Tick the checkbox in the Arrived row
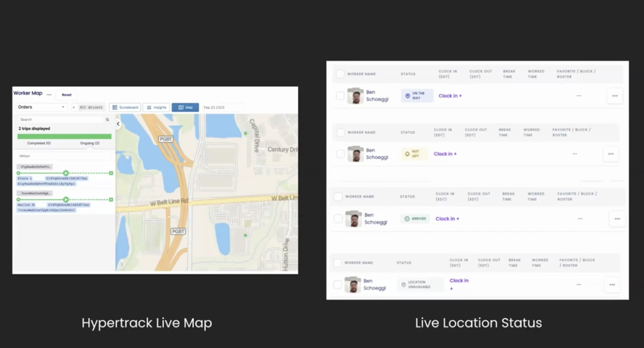The width and height of the screenshot is (644, 348). point(338,219)
